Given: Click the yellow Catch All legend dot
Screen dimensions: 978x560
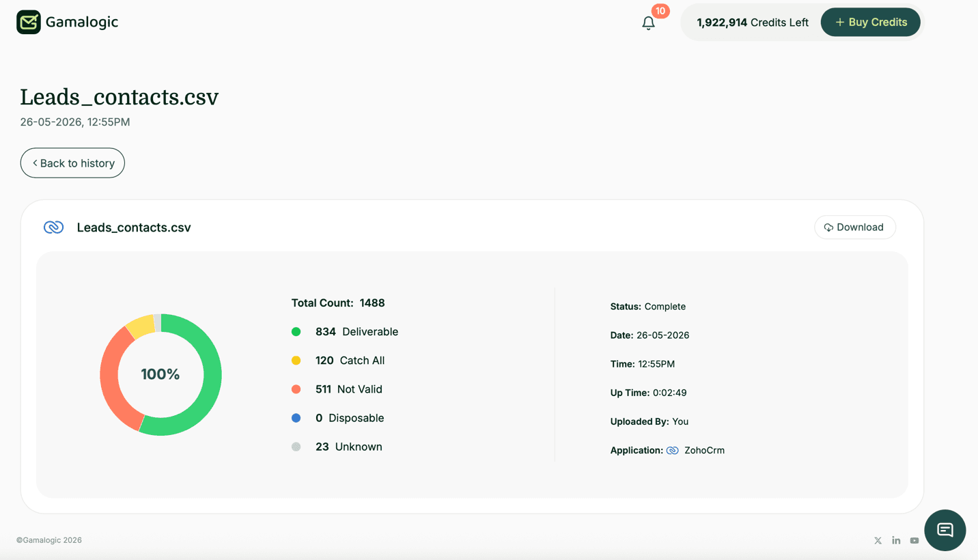Looking at the screenshot, I should point(296,361).
